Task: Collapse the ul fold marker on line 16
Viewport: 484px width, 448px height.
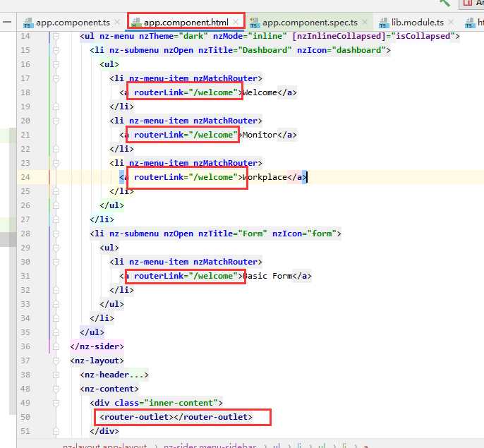Action: click(x=56, y=64)
